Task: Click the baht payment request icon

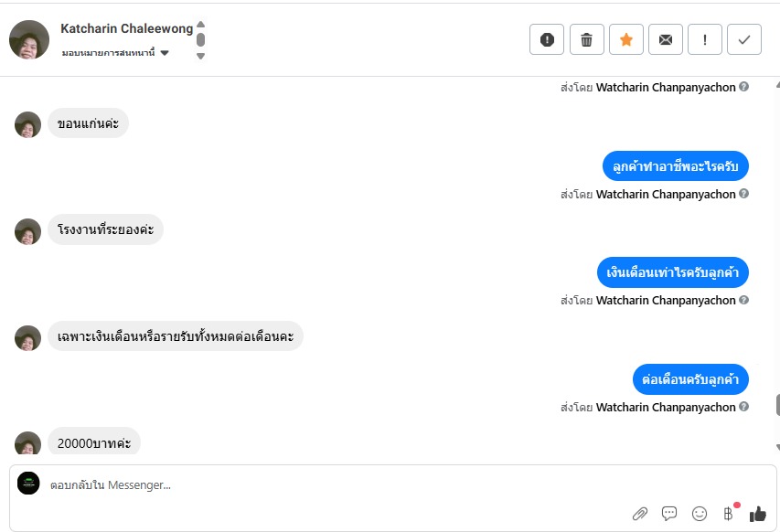Action: point(729,513)
